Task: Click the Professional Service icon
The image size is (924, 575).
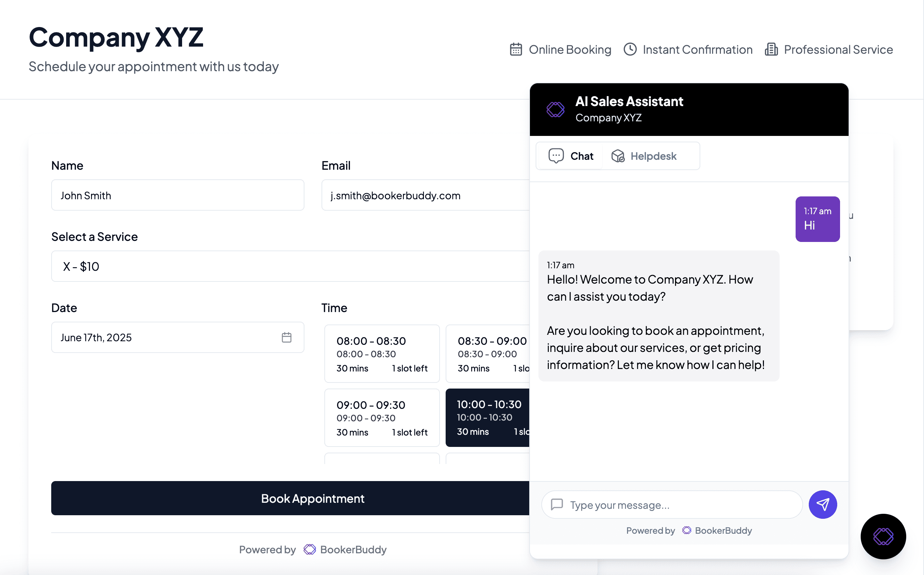Action: pos(771,49)
